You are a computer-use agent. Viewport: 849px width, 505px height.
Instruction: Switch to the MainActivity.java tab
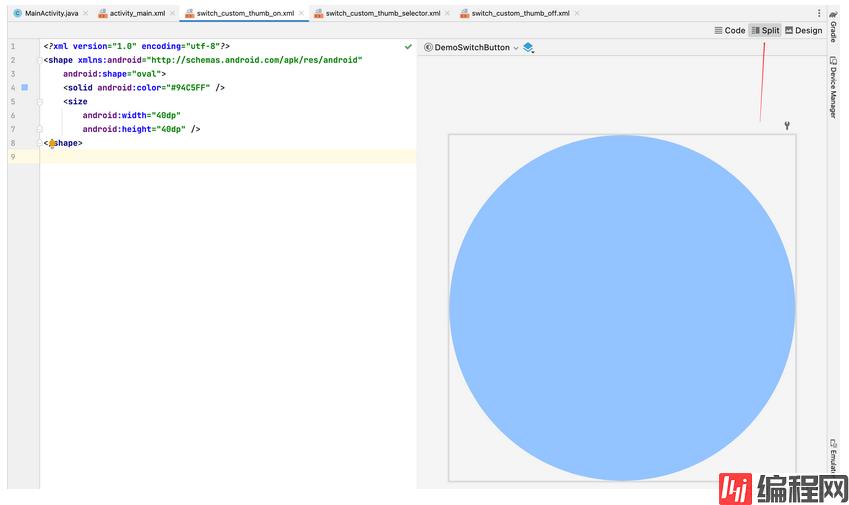45,13
